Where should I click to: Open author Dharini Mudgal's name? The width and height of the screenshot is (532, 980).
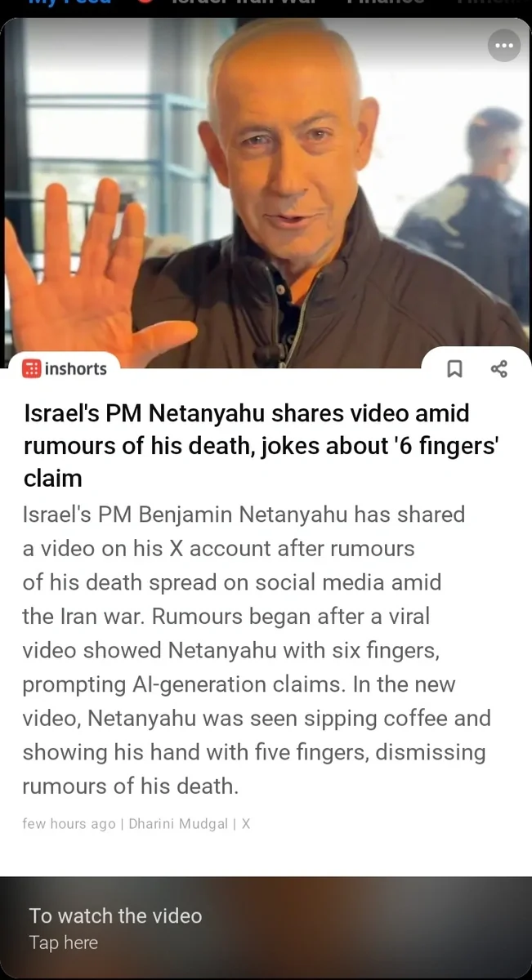(x=178, y=824)
